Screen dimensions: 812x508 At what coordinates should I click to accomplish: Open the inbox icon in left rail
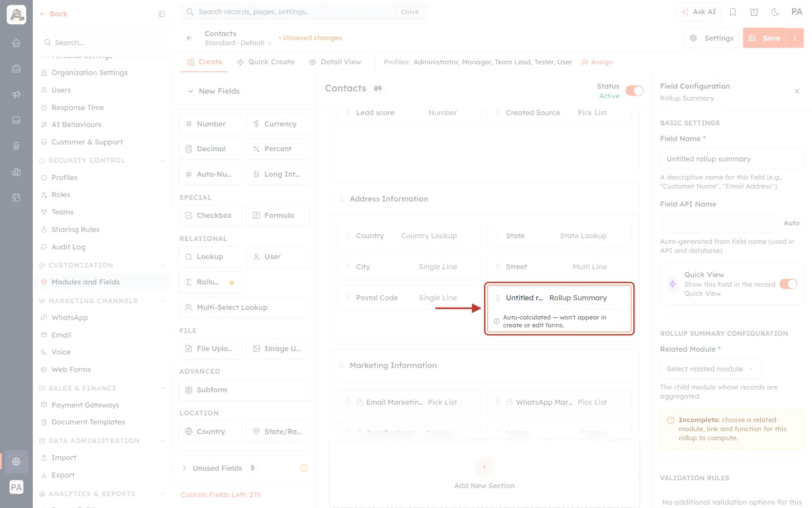16,120
